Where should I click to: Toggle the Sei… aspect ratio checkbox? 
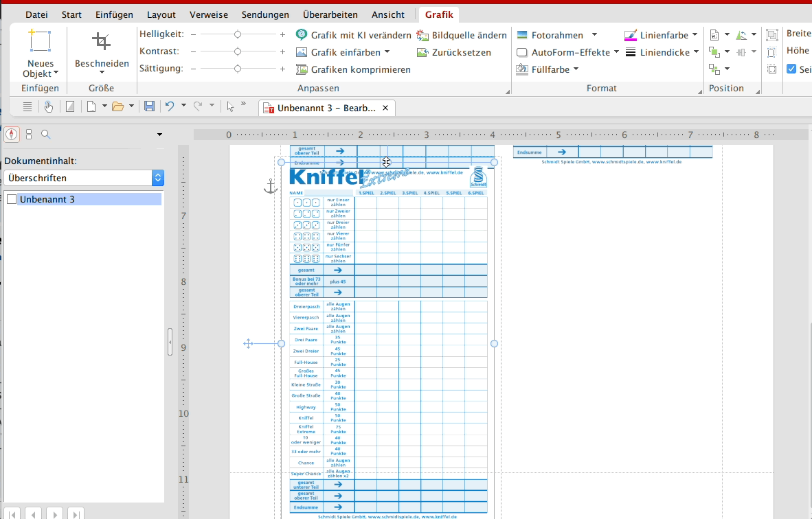[x=791, y=69]
